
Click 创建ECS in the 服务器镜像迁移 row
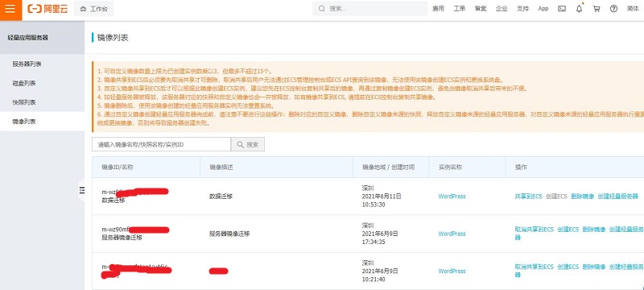568,230
